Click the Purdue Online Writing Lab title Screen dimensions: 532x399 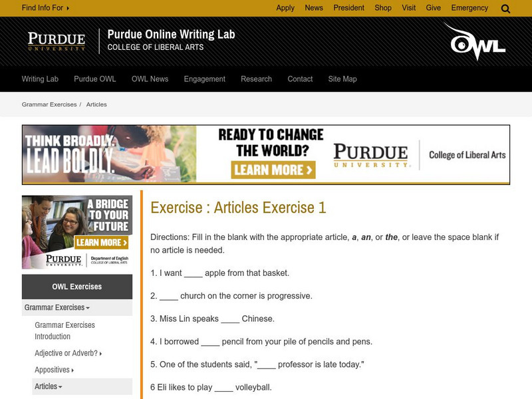[x=171, y=35]
